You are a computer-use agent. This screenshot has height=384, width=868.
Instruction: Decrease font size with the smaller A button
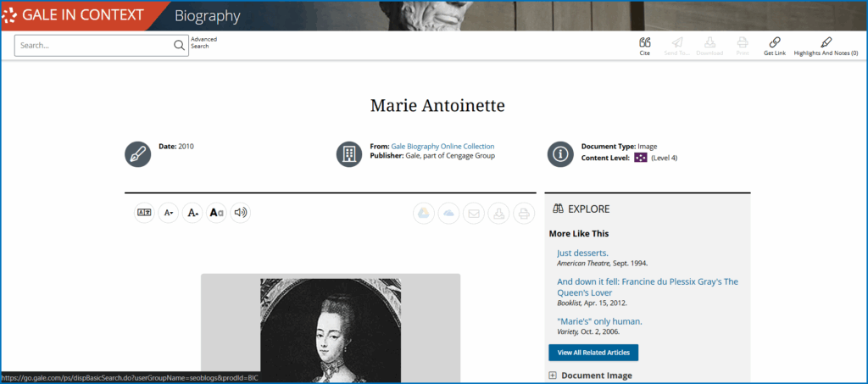[x=169, y=213]
